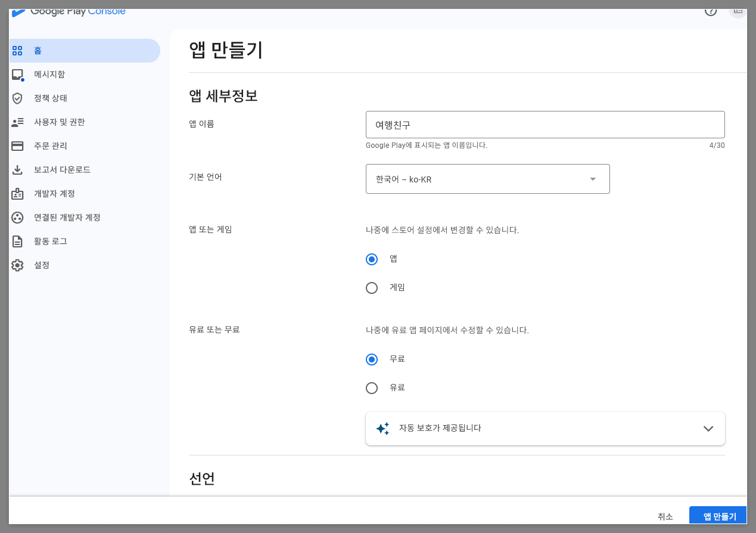
Task: Click the 사용자 및 권한 people icon
Action: click(17, 122)
